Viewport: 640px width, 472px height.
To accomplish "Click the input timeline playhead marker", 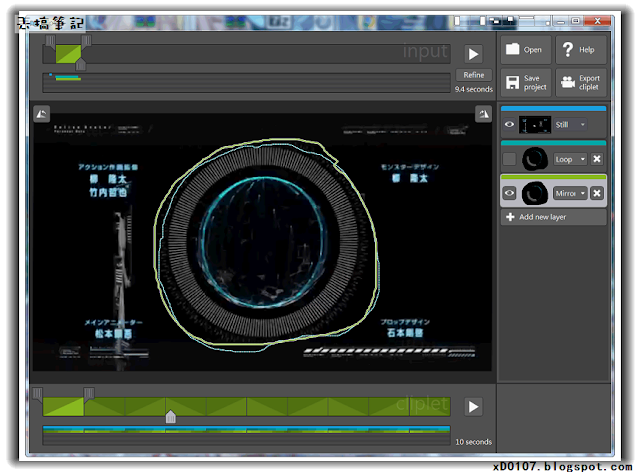I will tap(81, 64).
